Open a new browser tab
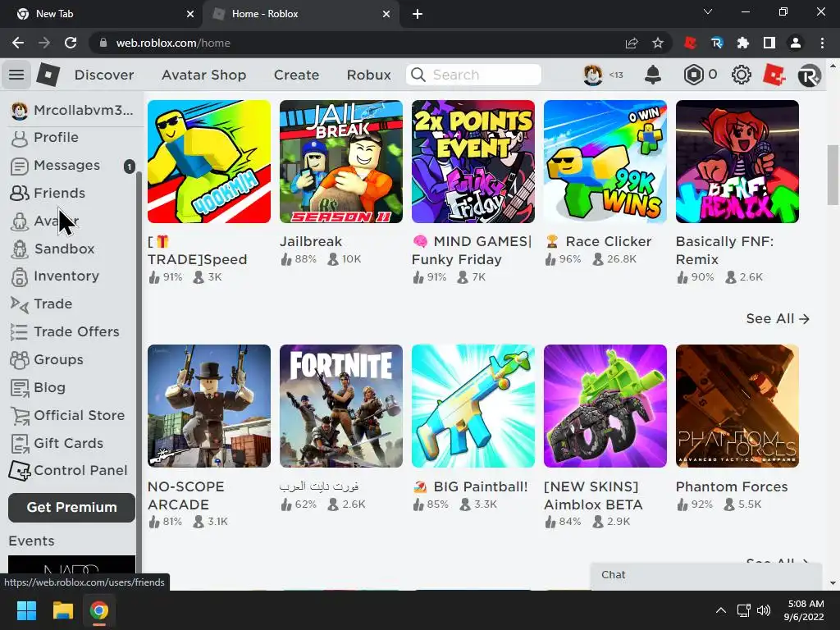This screenshot has width=840, height=630. 418,14
